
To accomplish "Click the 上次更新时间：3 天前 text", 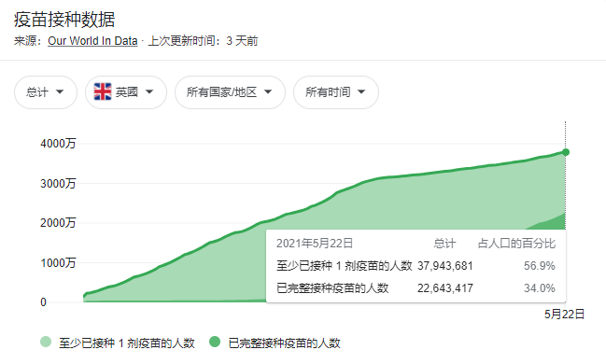I will [x=203, y=41].
